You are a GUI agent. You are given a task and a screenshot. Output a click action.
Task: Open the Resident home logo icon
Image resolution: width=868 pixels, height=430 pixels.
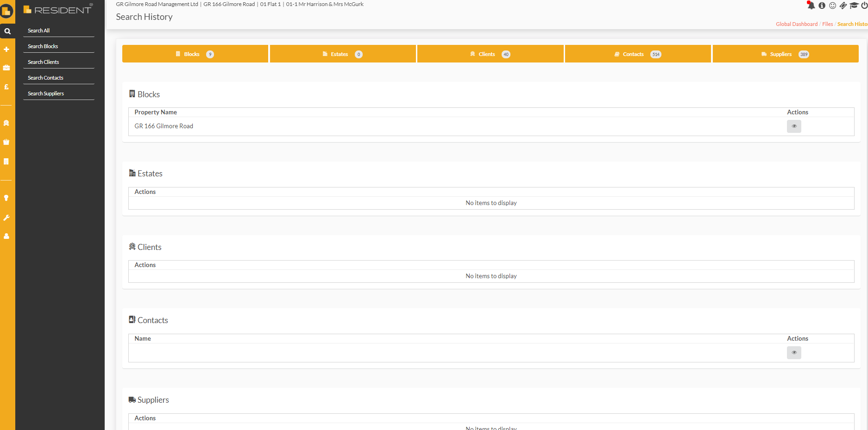coord(6,11)
